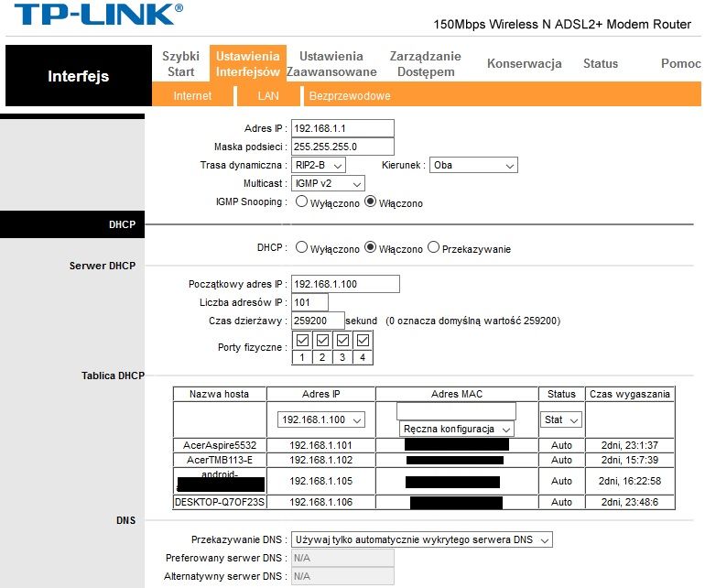The height and width of the screenshot is (588, 705).
Task: Set IGMP Snooping to Włączono
Action: (370, 201)
